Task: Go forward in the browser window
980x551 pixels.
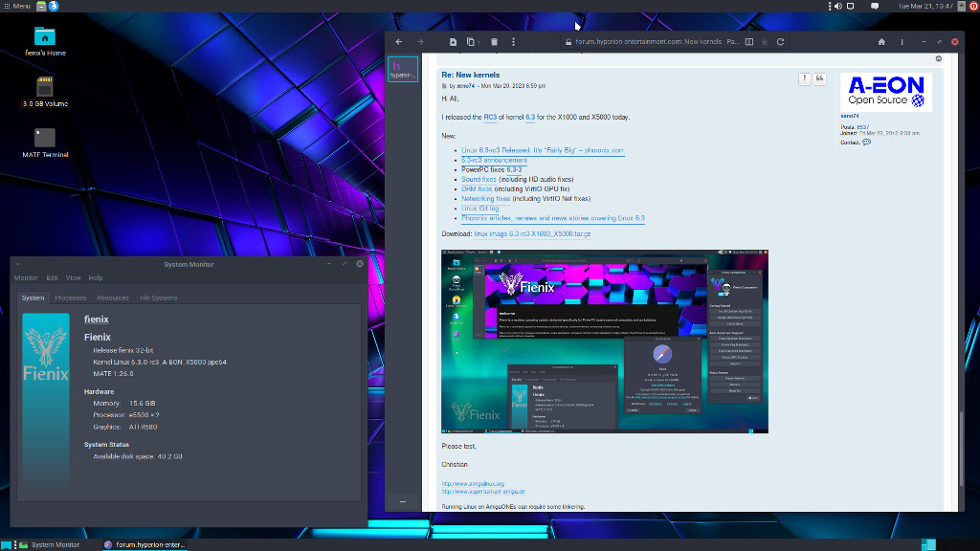Action: (x=420, y=42)
